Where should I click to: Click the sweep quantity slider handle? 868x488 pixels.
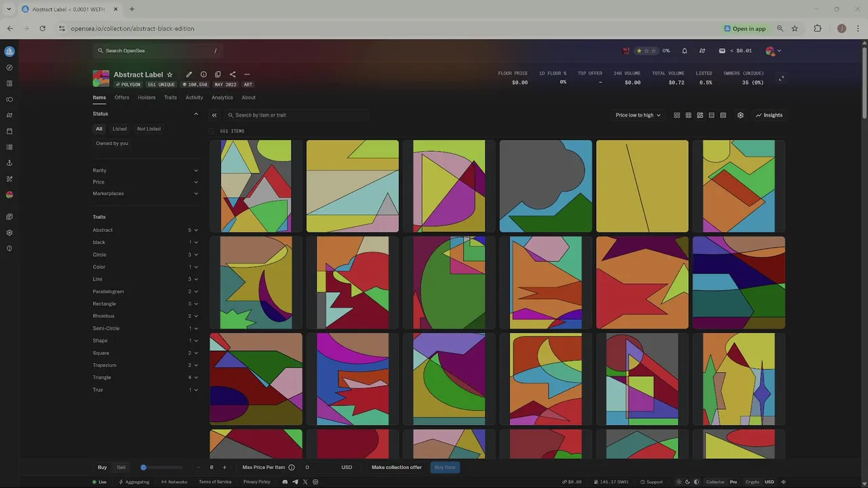coord(143,467)
